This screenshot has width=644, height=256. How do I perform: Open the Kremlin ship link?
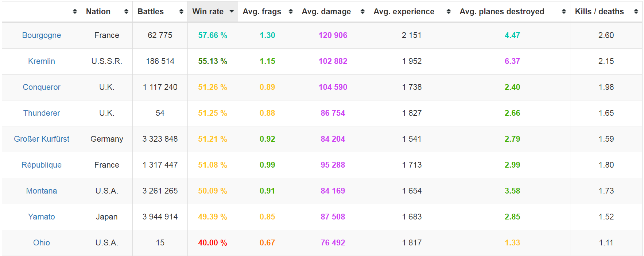[x=42, y=61]
